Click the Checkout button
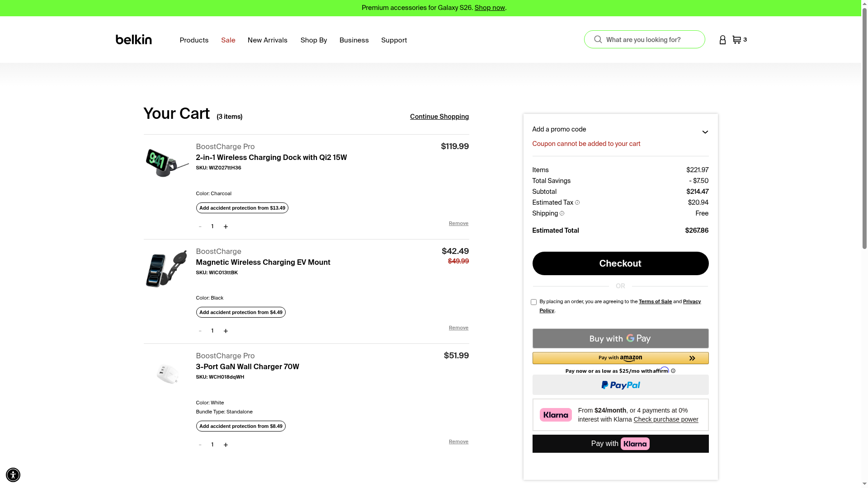868x488 pixels. tap(620, 263)
